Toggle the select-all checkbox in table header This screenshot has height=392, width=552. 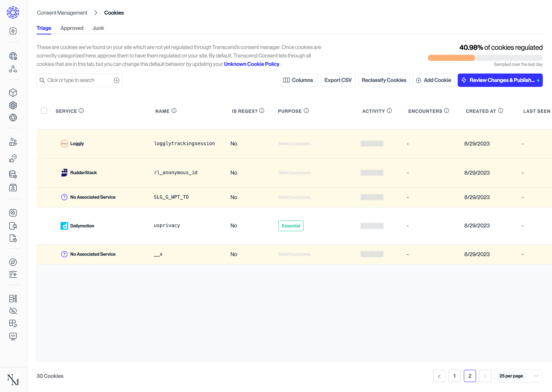coord(44,111)
